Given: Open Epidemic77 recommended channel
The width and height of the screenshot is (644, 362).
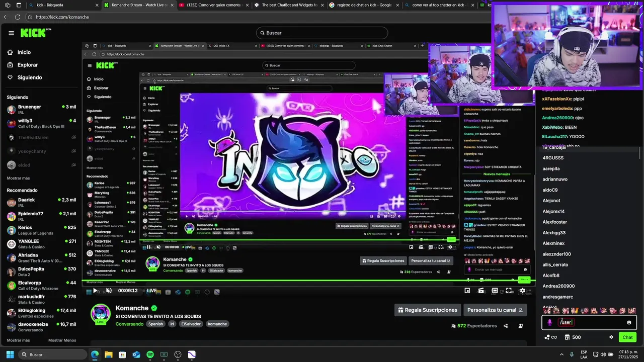Looking at the screenshot, I should tap(41, 216).
